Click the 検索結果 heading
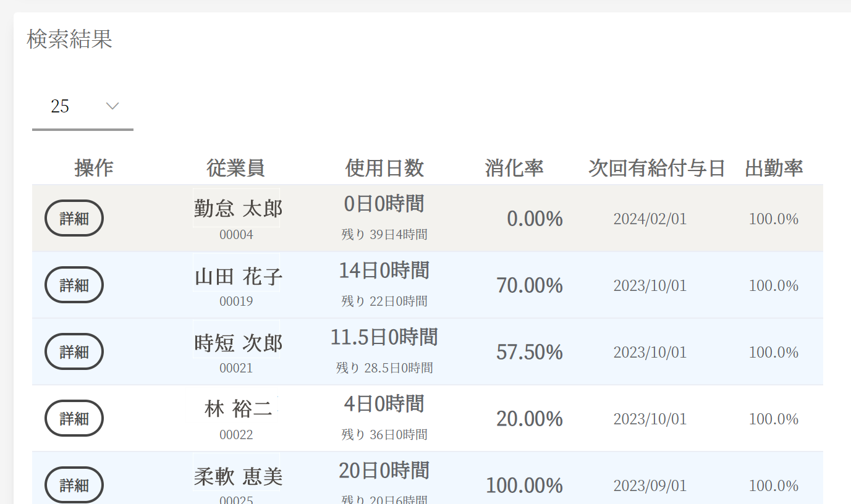851x504 pixels. pyautogui.click(x=70, y=40)
